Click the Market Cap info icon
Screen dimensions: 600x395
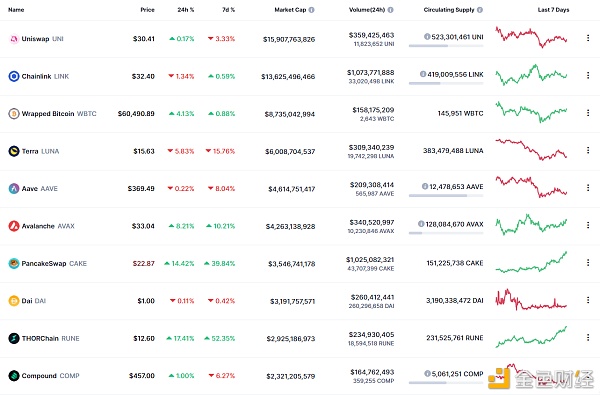[311, 10]
